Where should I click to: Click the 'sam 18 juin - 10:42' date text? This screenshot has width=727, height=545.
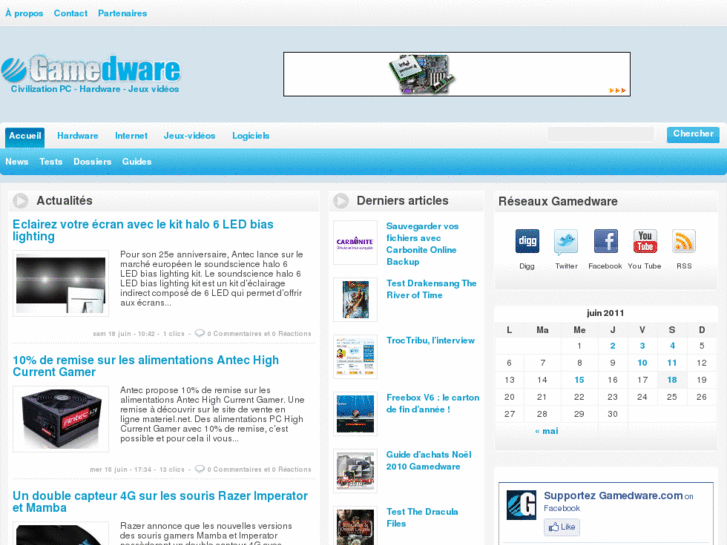click(x=124, y=333)
